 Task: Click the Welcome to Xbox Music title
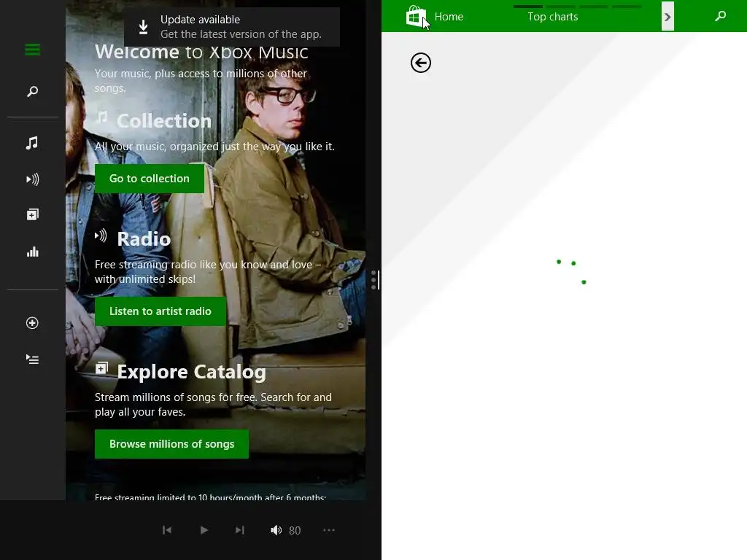pyautogui.click(x=201, y=52)
